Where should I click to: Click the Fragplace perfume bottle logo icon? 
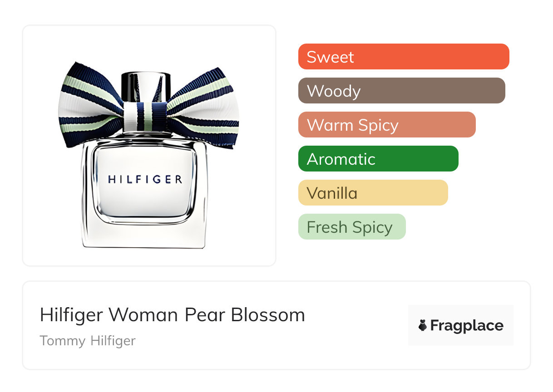point(423,325)
